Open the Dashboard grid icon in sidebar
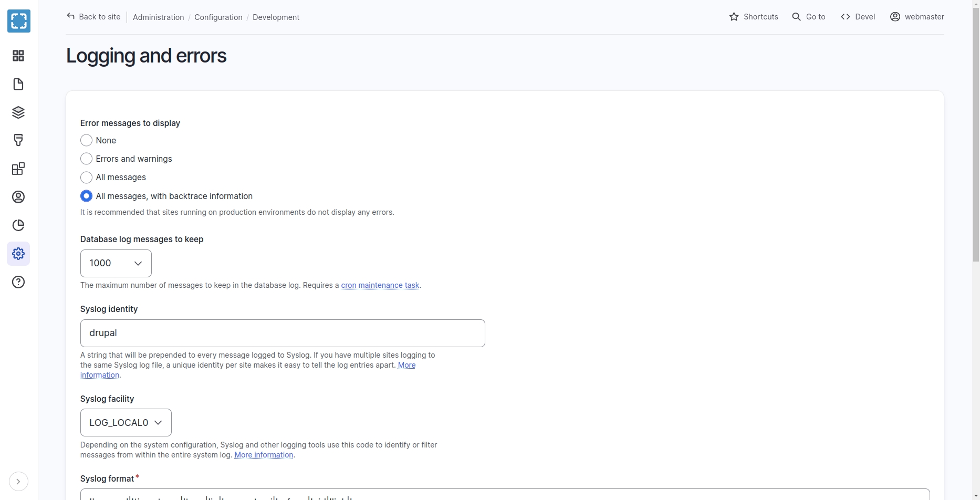The image size is (980, 500). click(18, 56)
